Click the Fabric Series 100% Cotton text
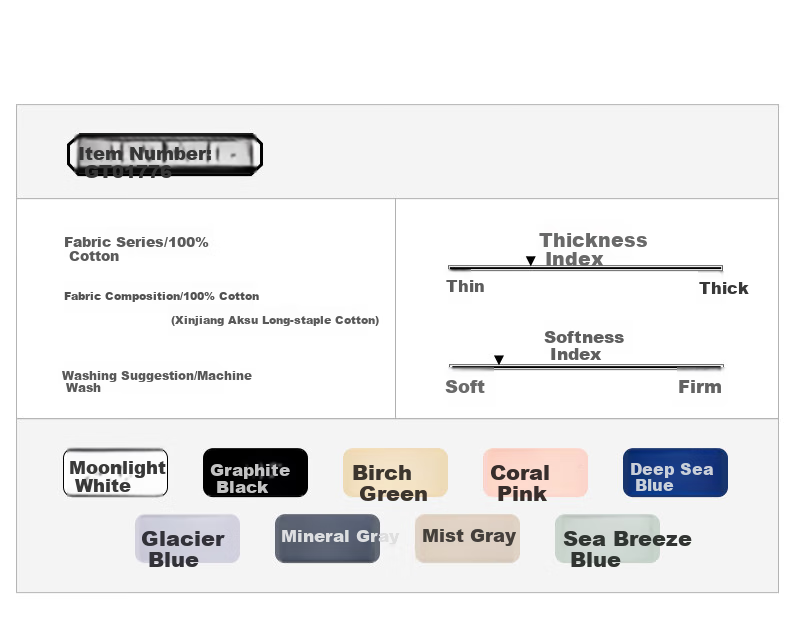 136,249
